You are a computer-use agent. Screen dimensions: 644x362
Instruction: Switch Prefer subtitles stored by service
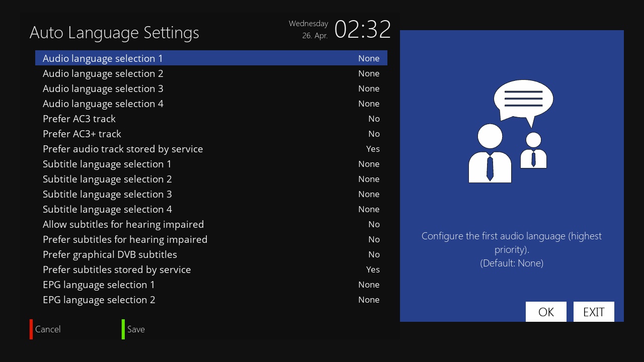[211, 269]
